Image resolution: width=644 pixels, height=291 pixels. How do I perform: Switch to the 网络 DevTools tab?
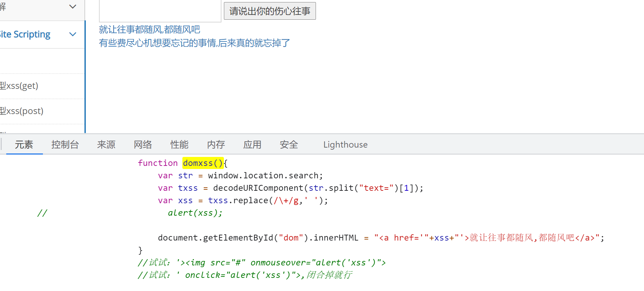143,144
